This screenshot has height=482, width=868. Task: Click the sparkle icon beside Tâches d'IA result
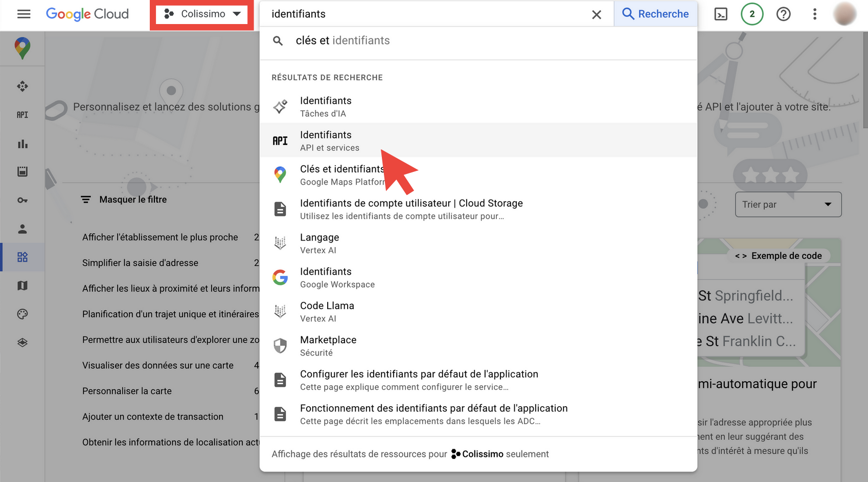tap(280, 106)
